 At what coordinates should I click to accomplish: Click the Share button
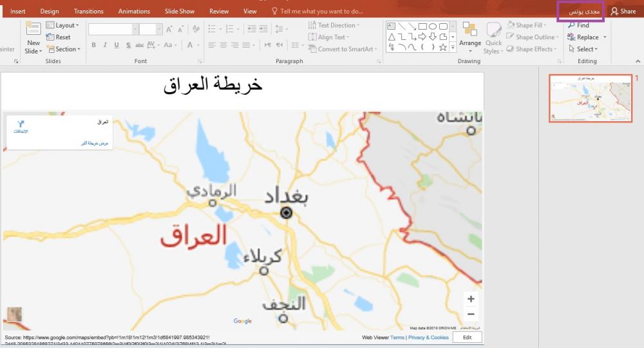tap(623, 11)
